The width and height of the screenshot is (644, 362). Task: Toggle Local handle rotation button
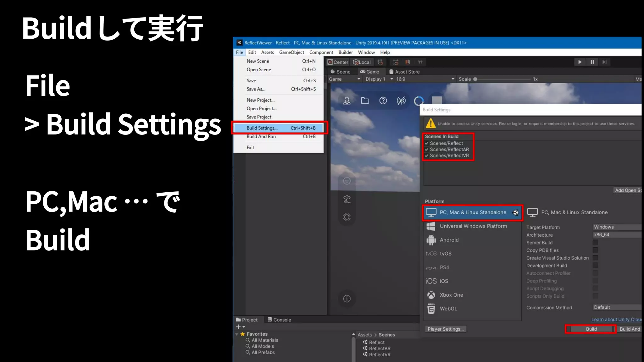362,62
